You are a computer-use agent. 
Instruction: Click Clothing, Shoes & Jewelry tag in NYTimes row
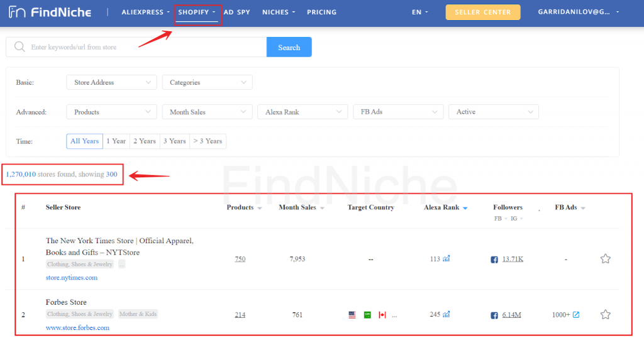coord(80,264)
